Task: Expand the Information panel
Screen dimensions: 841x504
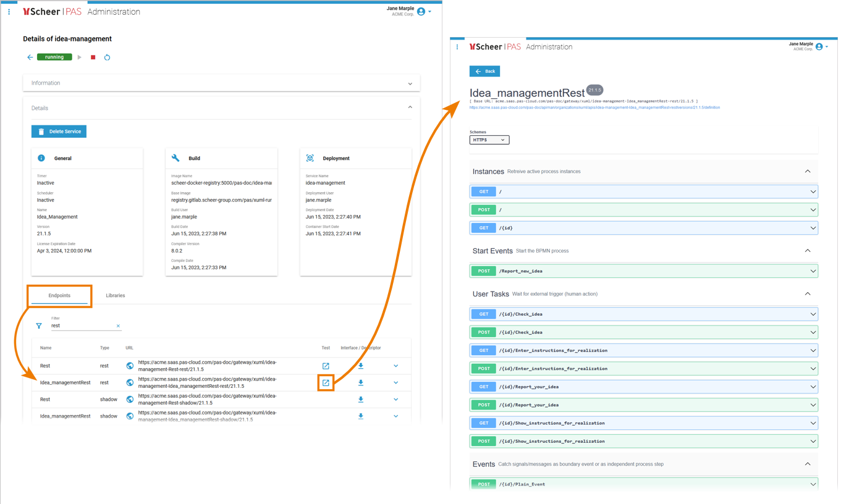Action: [410, 83]
